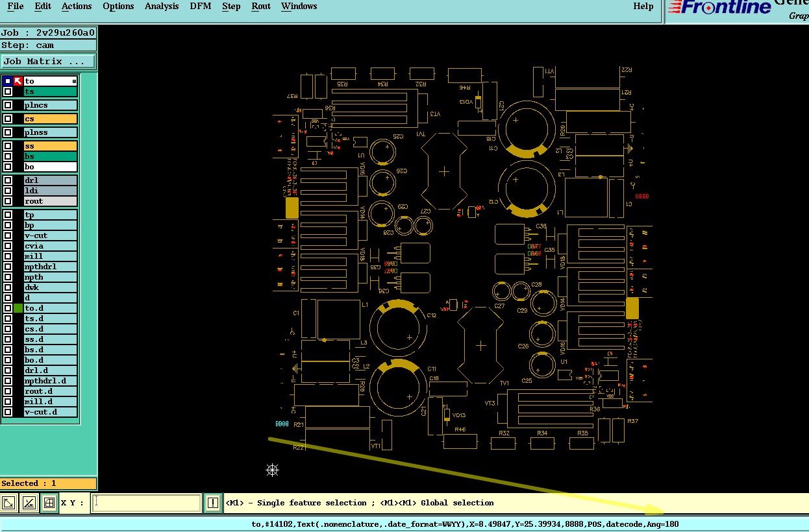Toggle display checkbox for the plnss layer
809x532 pixels.
[8, 132]
